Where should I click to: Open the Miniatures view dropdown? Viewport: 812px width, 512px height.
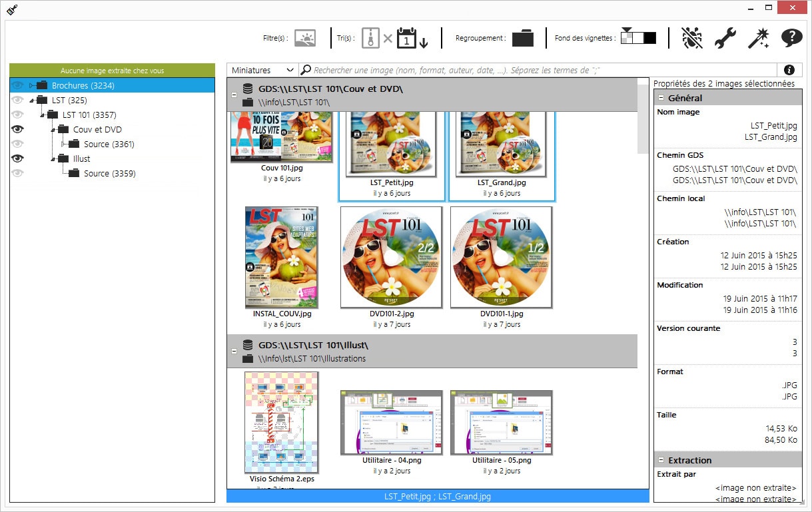point(262,70)
